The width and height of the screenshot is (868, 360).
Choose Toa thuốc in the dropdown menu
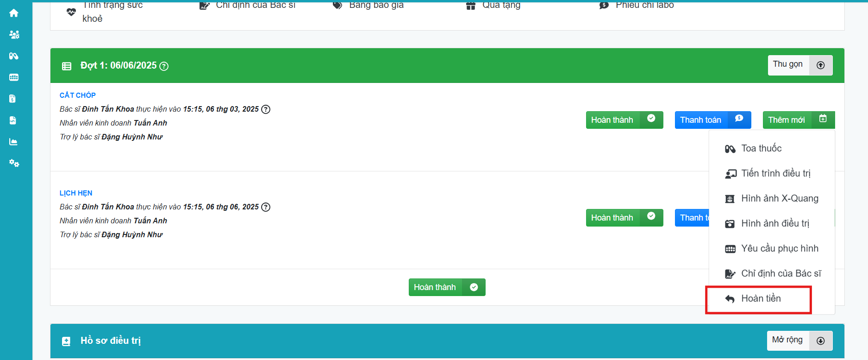click(x=761, y=149)
